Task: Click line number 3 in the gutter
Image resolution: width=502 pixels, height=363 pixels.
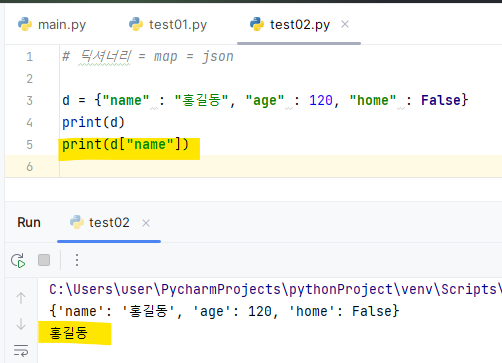Action: tap(30, 101)
